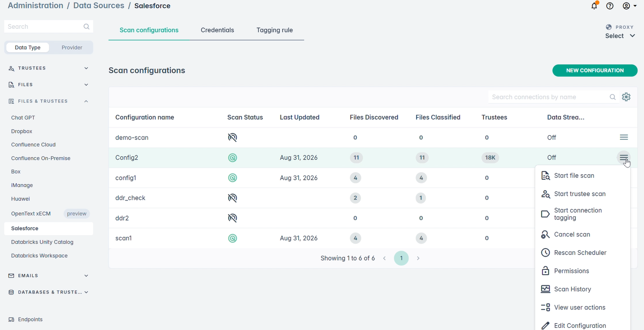Click the 18K trustees badge
Viewport: 644px width, 330px height.
click(x=490, y=157)
